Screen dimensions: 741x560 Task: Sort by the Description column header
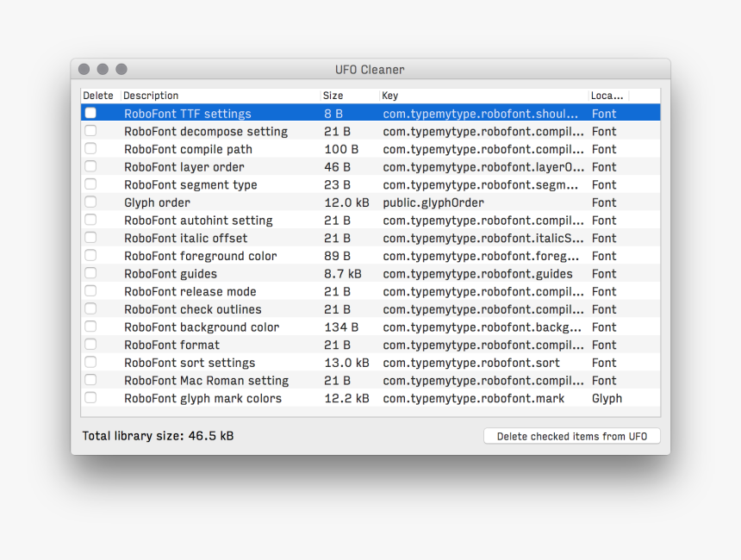pyautogui.click(x=221, y=96)
